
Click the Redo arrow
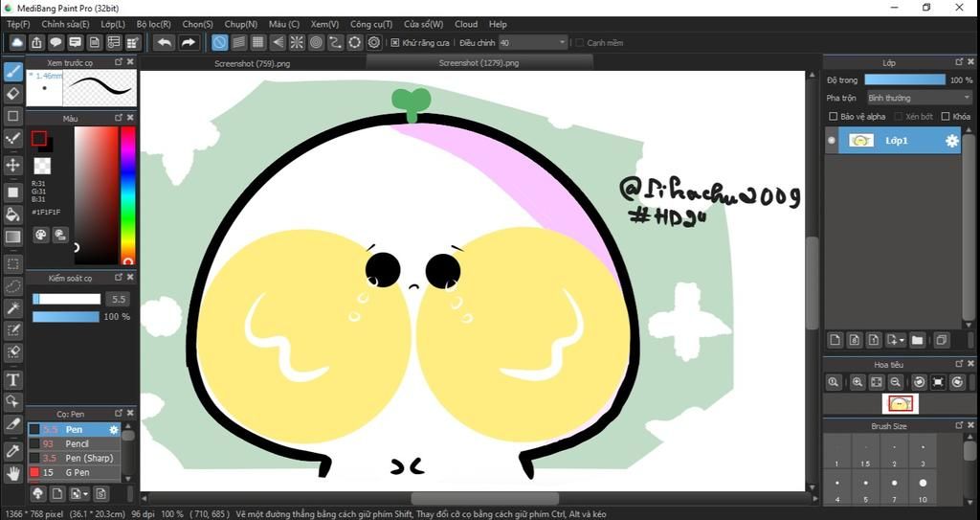(x=188, y=42)
